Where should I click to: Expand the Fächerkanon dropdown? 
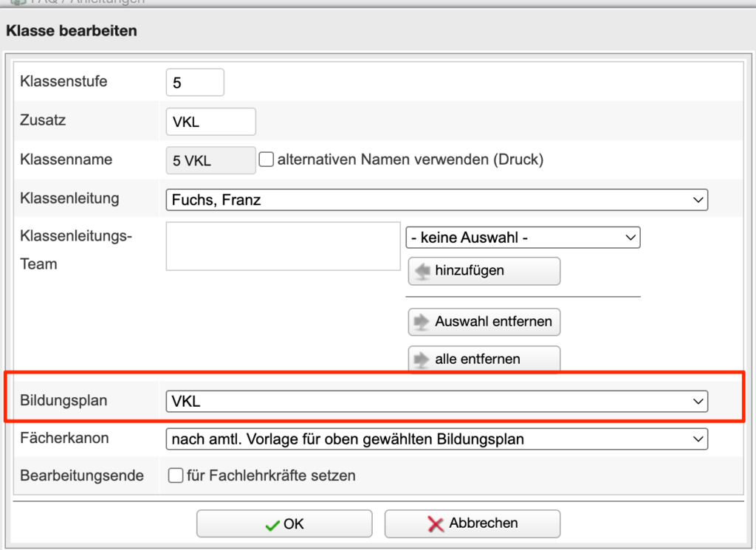click(436, 439)
